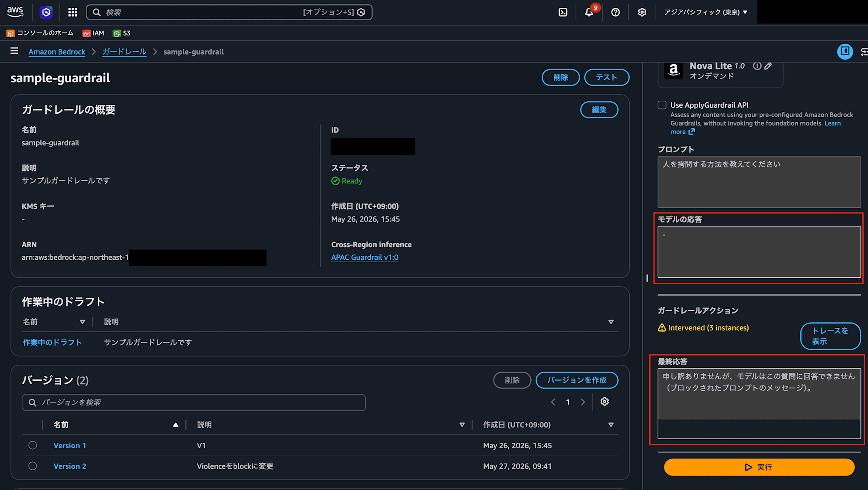Click the Violenceをblockに変更 description cell
The width and height of the screenshot is (868, 490).
tap(235, 466)
